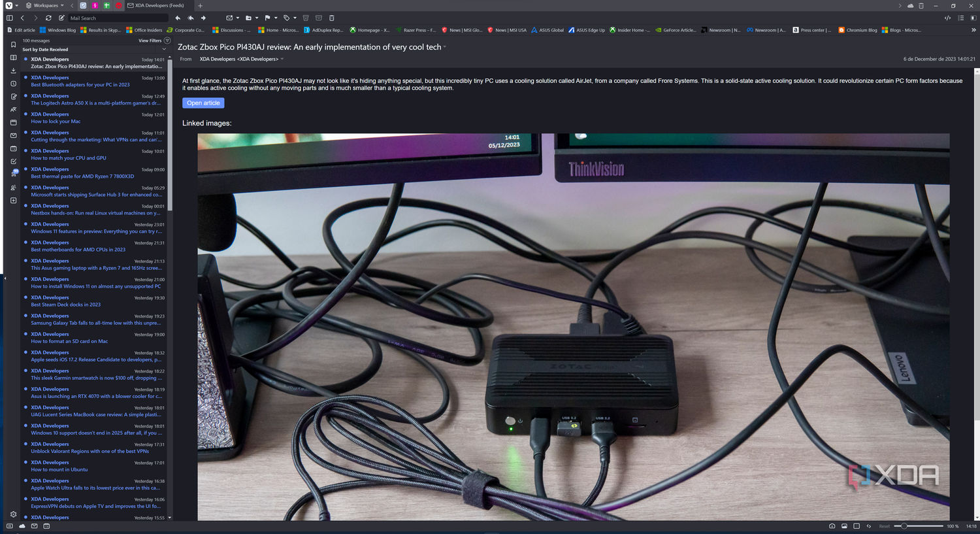Open the Bookmarks panel in the sidebar
980x534 pixels.
pos(13,44)
